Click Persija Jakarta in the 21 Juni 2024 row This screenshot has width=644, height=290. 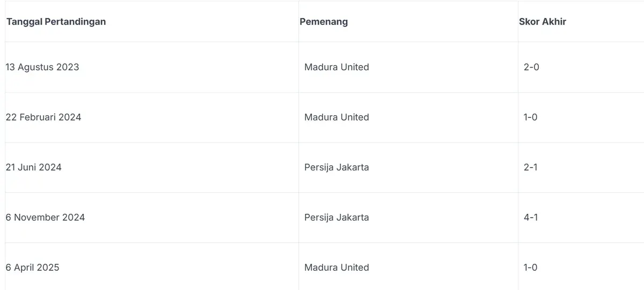tap(336, 167)
